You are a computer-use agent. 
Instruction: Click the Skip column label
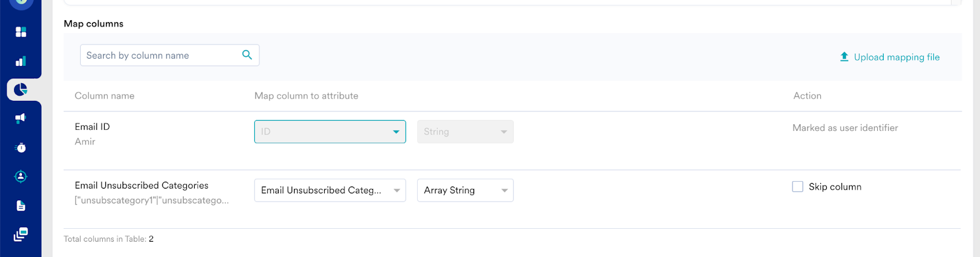(835, 187)
